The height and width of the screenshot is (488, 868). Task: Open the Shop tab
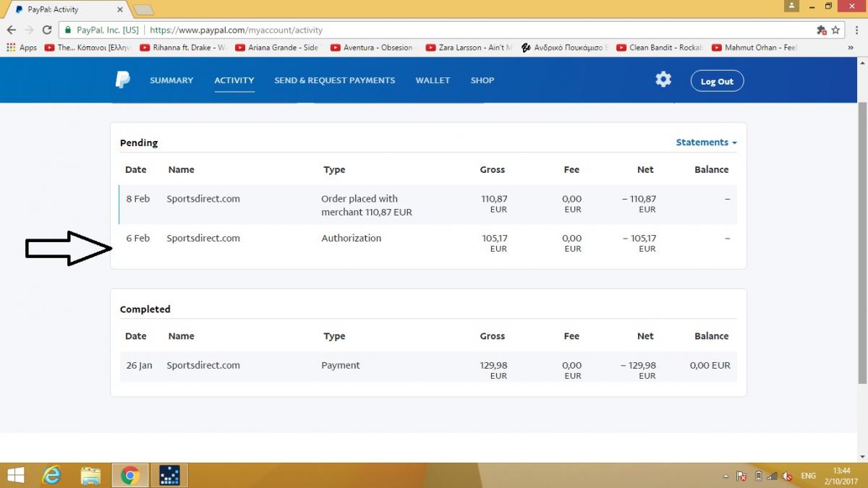pyautogui.click(x=482, y=80)
